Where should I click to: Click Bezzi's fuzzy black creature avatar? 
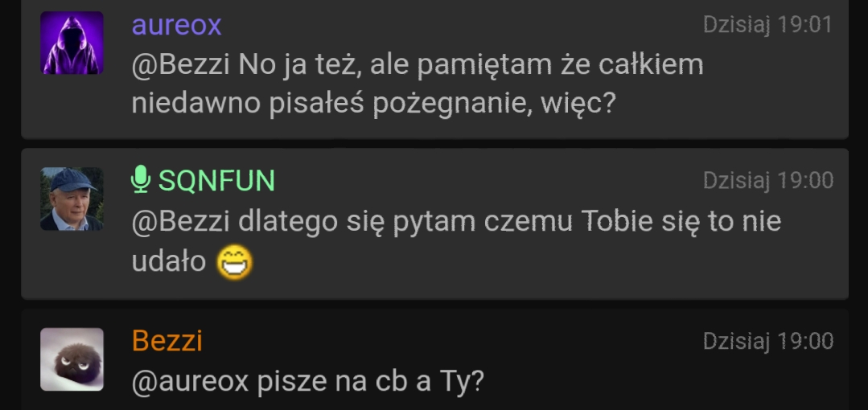tap(72, 359)
